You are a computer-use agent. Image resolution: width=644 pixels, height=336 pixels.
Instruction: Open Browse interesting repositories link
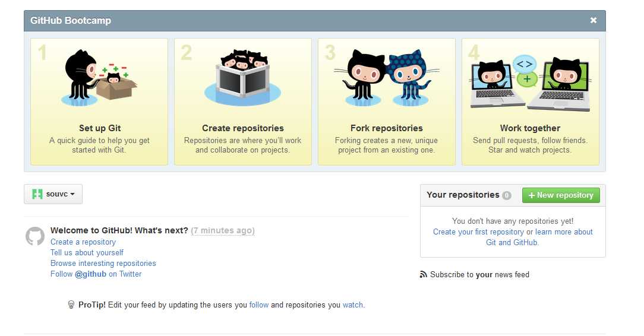click(x=103, y=264)
